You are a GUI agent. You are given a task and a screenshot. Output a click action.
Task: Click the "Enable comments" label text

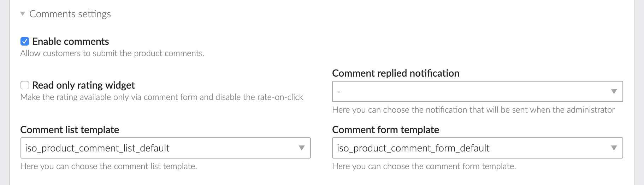click(71, 42)
